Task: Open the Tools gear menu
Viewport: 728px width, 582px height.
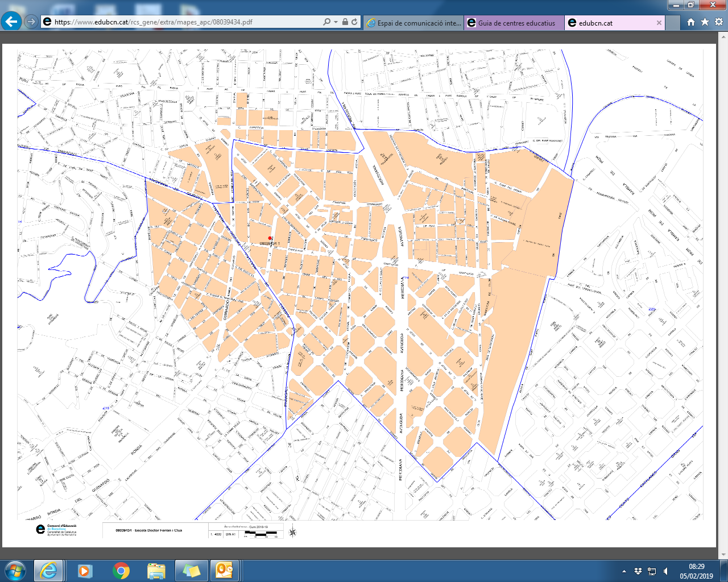Action: click(718, 22)
